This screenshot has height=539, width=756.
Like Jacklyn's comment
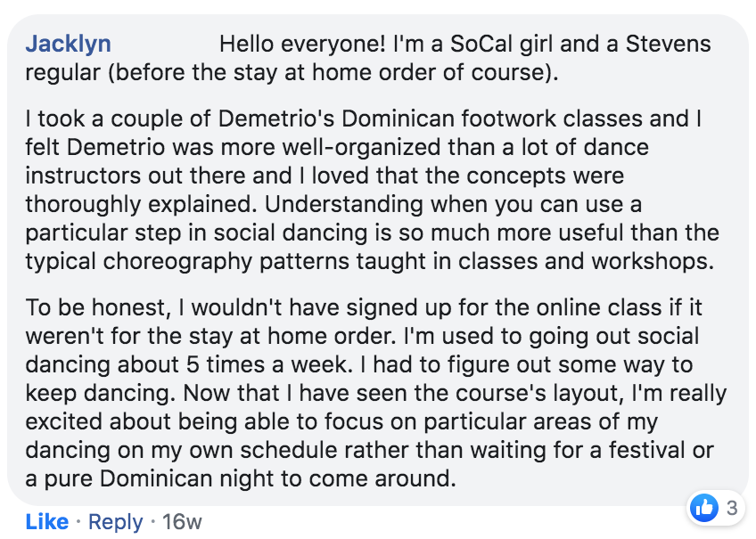coord(47,521)
